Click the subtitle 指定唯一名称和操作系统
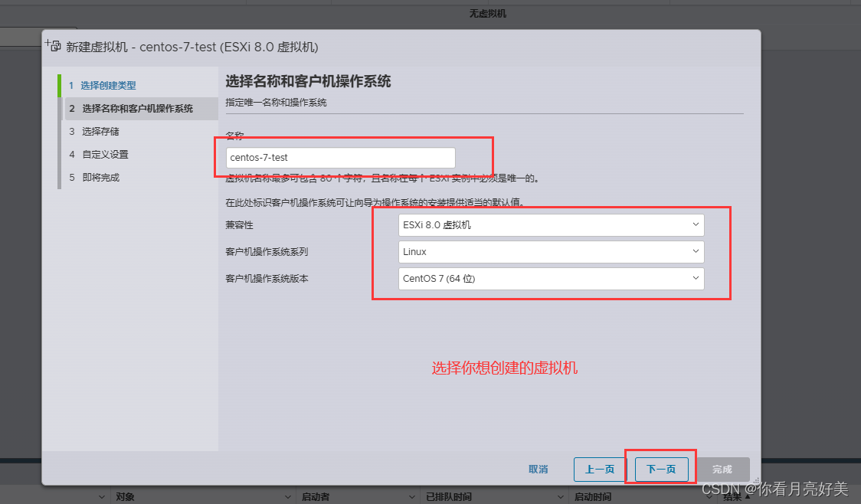This screenshot has height=504, width=861. tap(277, 103)
